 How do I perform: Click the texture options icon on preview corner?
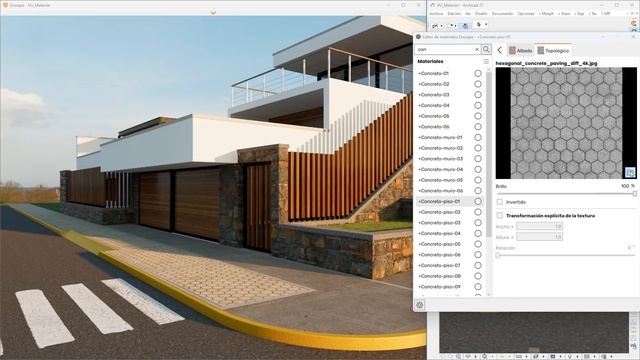(630, 172)
